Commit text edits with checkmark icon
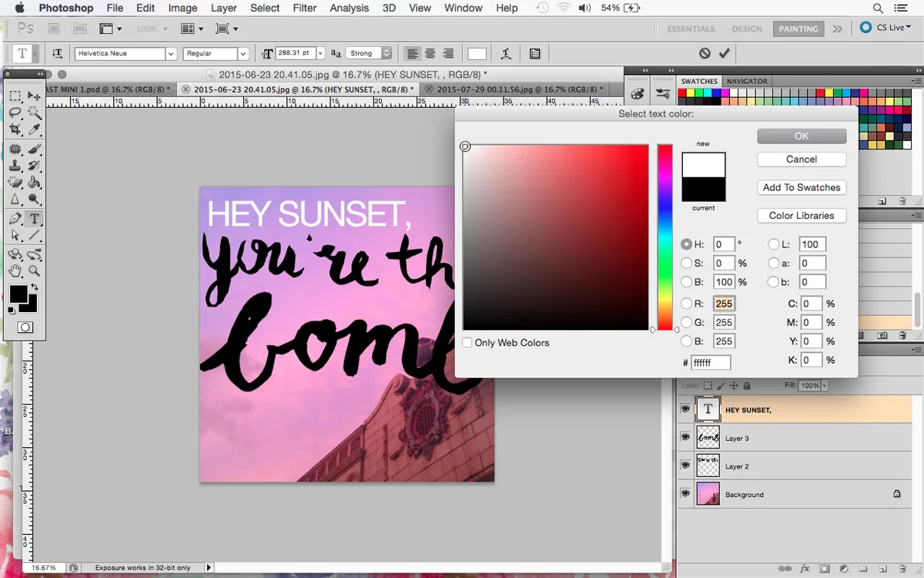 coord(724,53)
